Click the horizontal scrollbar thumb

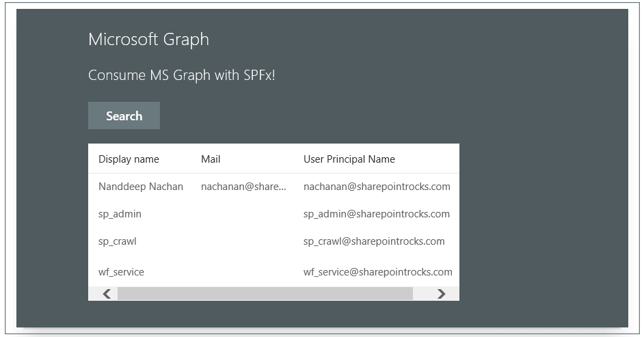coord(265,294)
